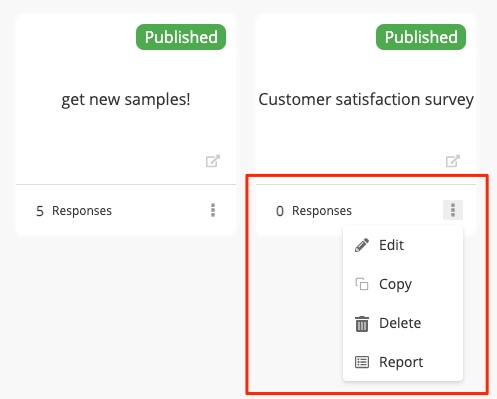This screenshot has height=399, width=497.
Task: Close three-dot menu on Customer satisfaction survey card
Action: (453, 210)
